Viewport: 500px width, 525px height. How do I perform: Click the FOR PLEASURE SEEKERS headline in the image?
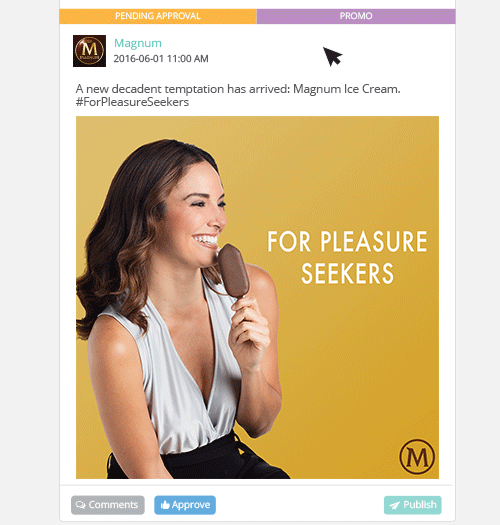coord(347,257)
